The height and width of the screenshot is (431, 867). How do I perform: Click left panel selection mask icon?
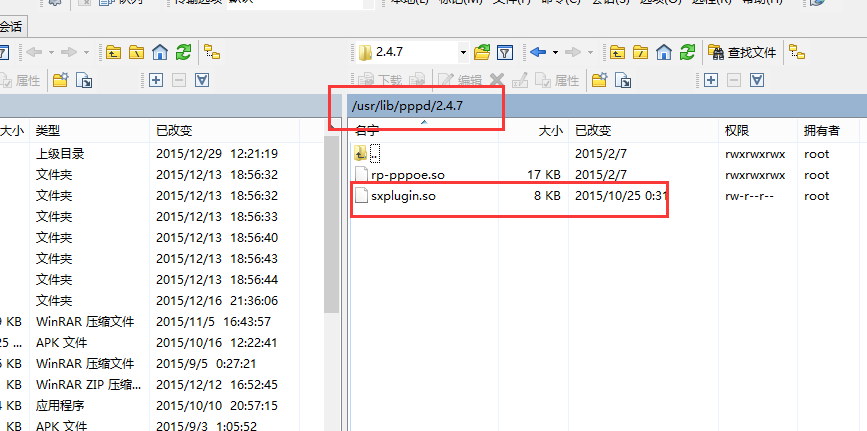coord(202,81)
